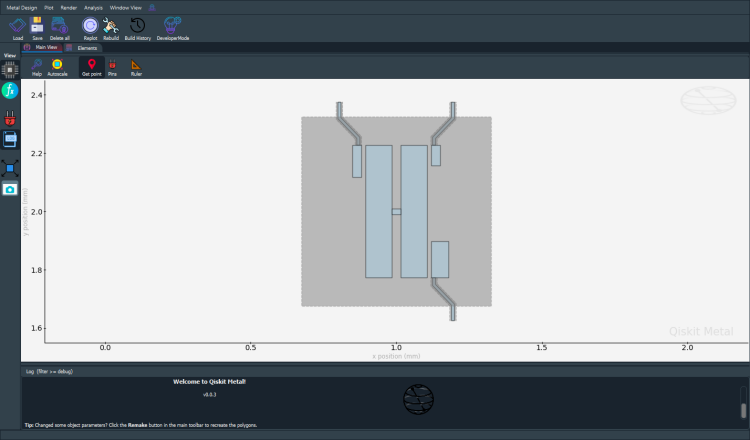Open the fx variables panel icon
Viewport: 750px width, 440px height.
10,90
